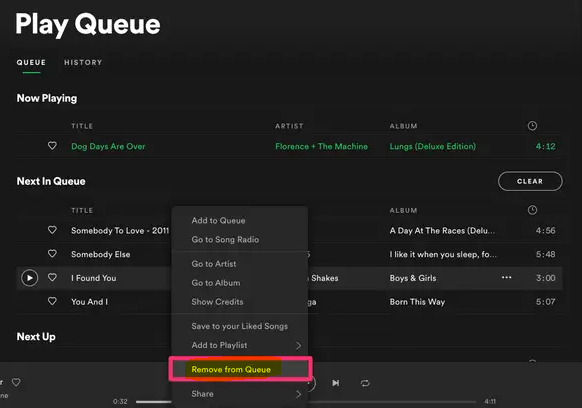Screen dimensions: 582x408
Task: Click the 5:07 duration for You And I
Action: [546, 302]
